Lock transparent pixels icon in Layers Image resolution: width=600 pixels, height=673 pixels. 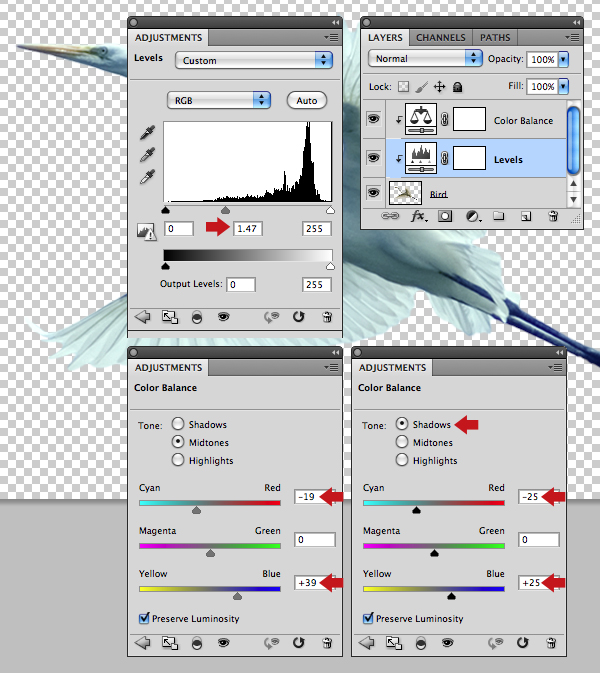pos(403,87)
